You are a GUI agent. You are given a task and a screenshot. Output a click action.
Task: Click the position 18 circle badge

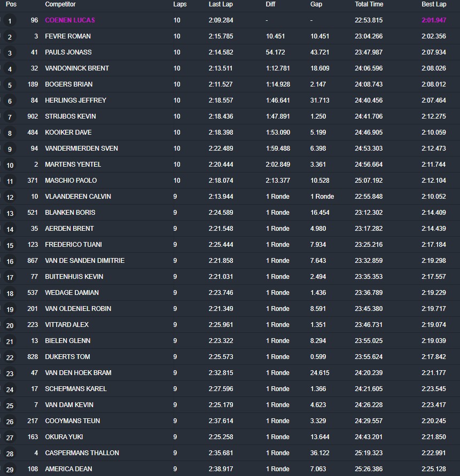[10, 294]
